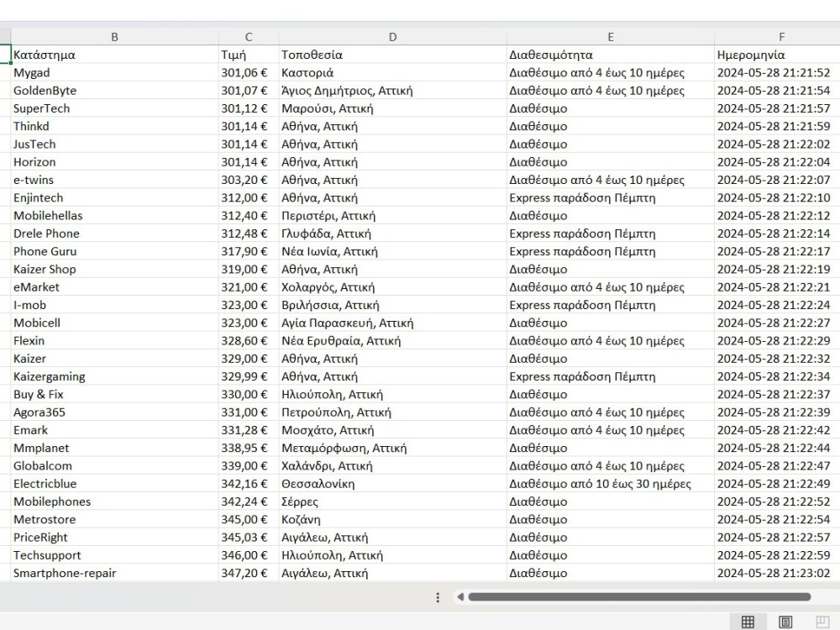Select the Horizon store cell
This screenshot has width=840, height=630.
coord(114,162)
